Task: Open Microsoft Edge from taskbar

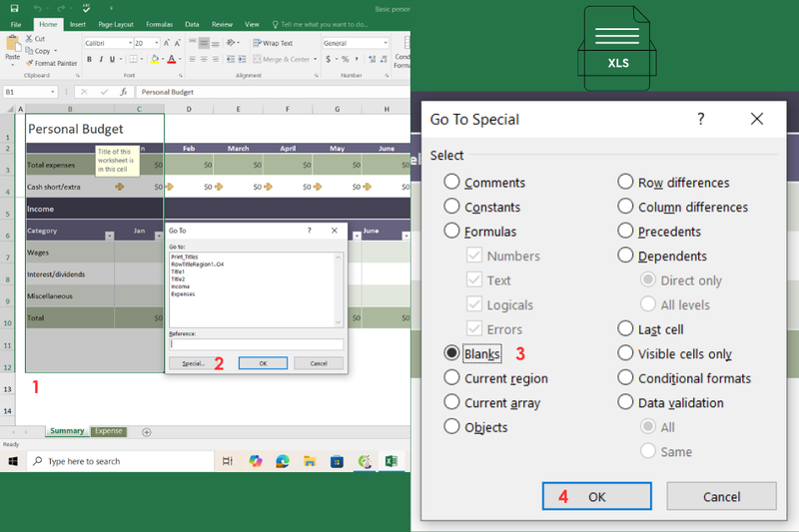Action: click(283, 461)
